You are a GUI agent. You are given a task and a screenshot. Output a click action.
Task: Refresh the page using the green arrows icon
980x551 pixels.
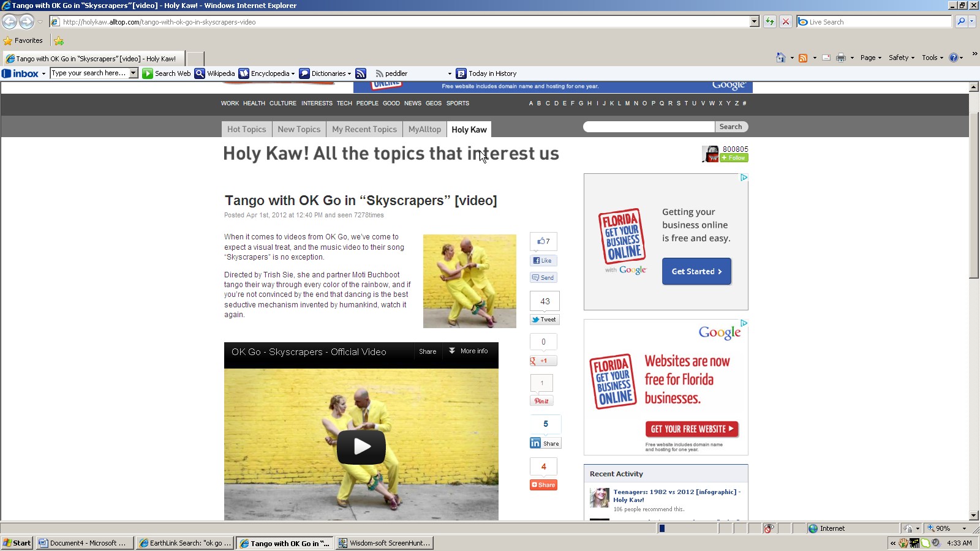point(770,21)
